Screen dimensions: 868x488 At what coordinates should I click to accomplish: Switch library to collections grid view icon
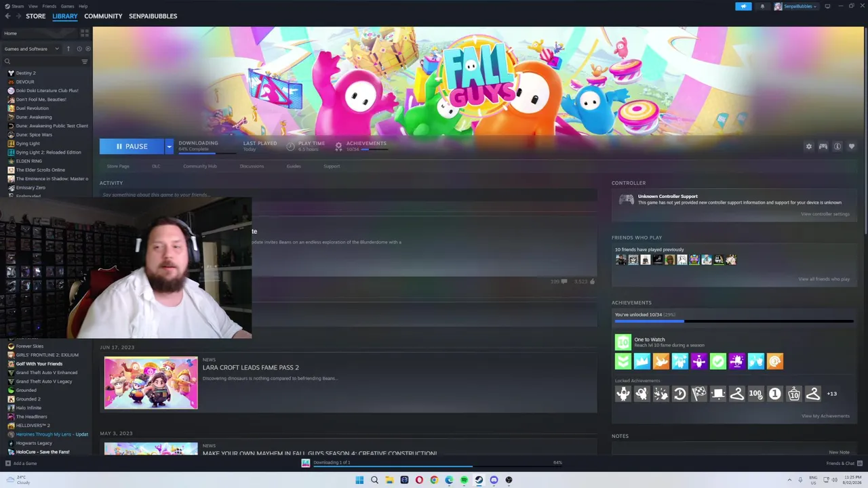tap(84, 33)
